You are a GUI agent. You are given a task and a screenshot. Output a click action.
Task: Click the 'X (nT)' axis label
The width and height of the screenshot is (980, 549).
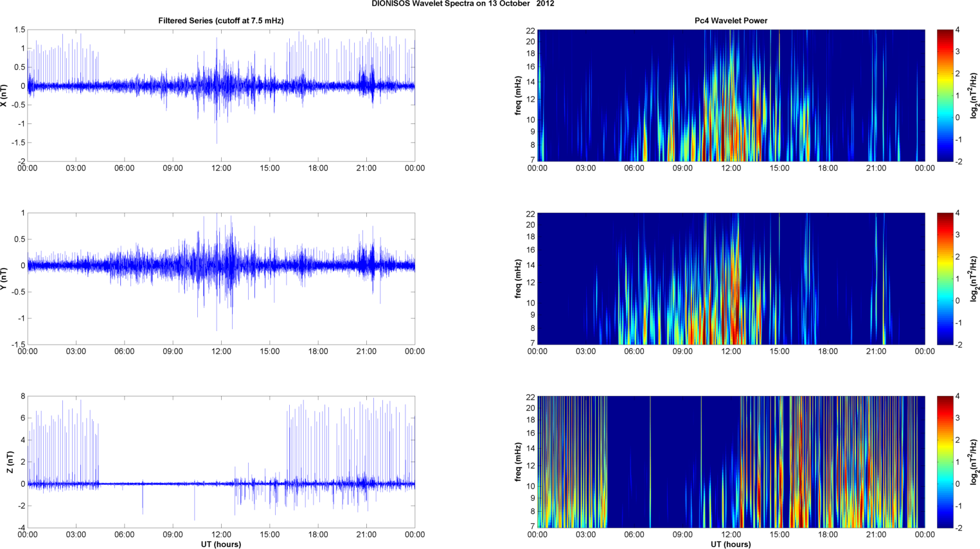[5, 95]
